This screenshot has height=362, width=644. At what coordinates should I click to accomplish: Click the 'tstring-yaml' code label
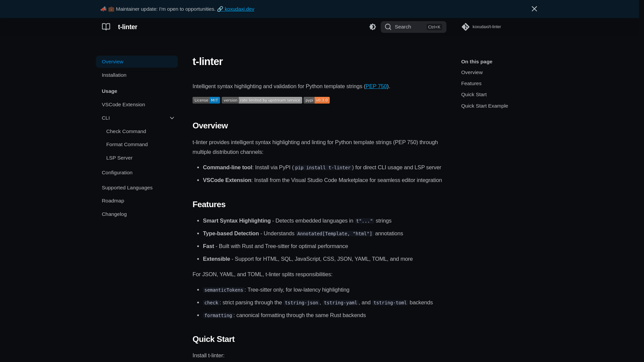pos(340,303)
